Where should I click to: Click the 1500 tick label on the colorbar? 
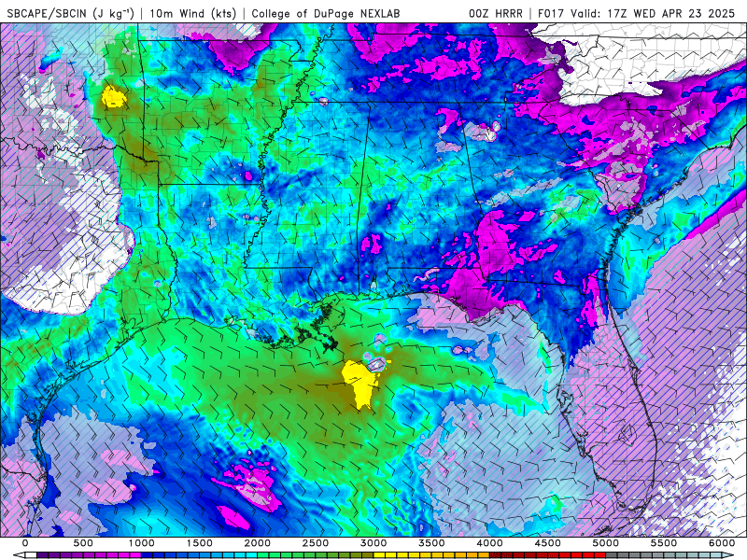[200, 543]
